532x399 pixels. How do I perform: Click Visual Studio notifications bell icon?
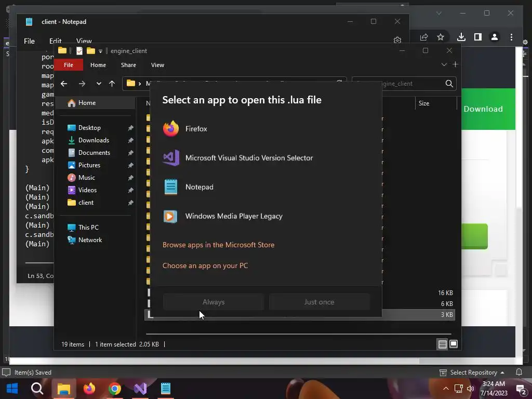[519, 372]
